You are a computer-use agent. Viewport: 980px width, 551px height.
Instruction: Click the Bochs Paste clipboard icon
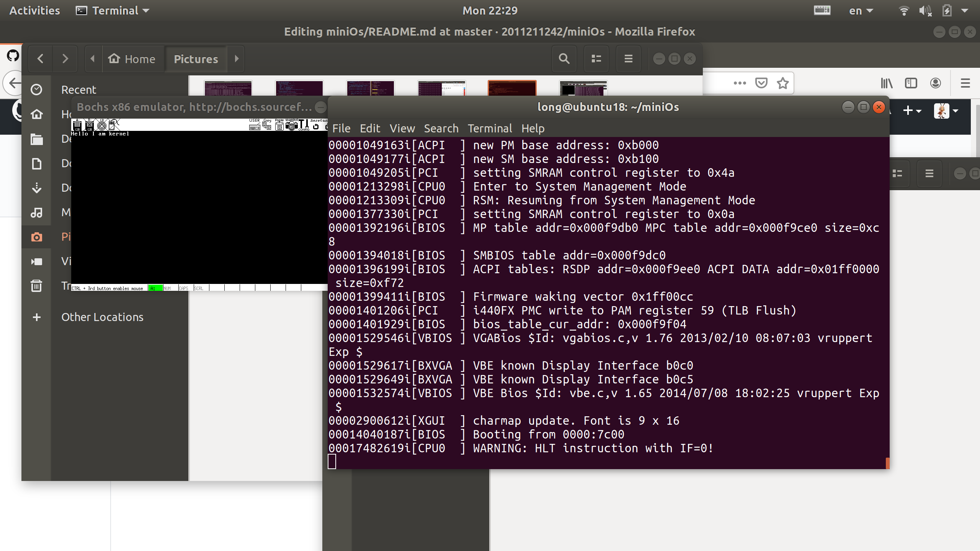click(279, 126)
